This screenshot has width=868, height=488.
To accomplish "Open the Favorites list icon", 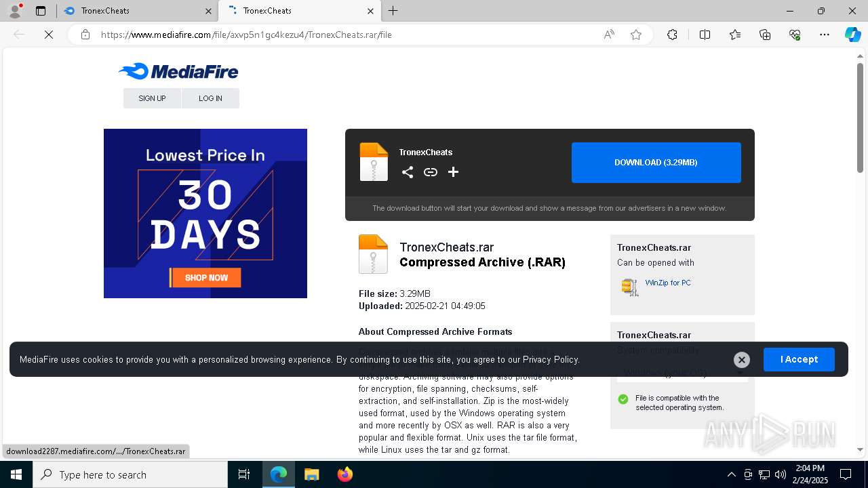I will [735, 35].
